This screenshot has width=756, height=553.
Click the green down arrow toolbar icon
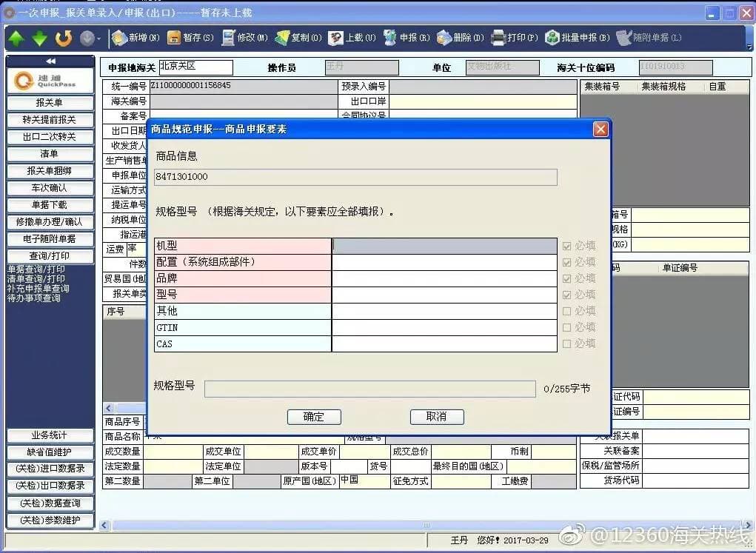[40, 38]
